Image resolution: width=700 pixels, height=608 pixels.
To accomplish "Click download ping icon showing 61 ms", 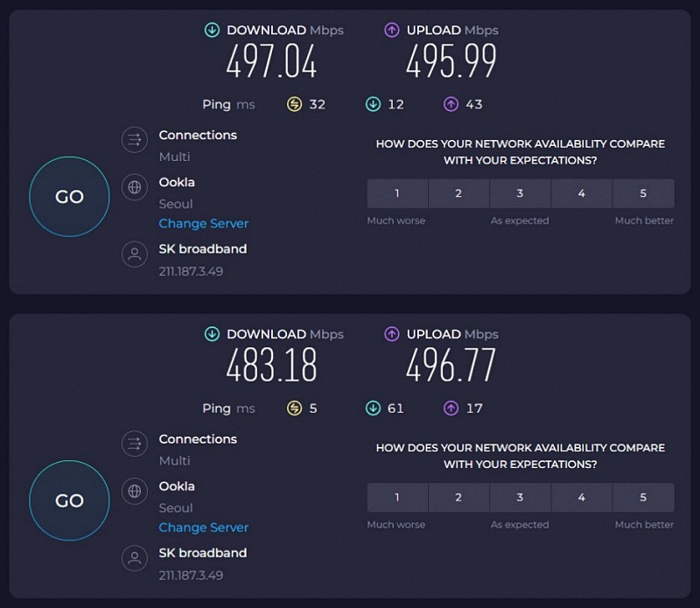I will (x=373, y=409).
